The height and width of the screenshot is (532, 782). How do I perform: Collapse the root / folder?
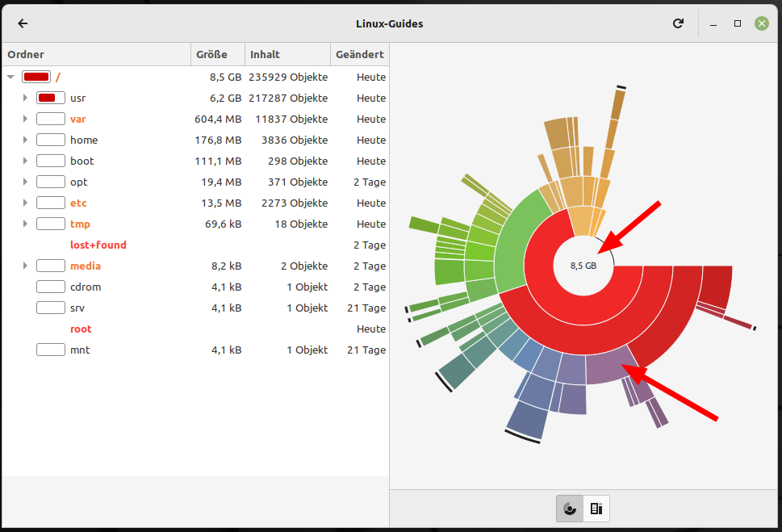point(10,77)
